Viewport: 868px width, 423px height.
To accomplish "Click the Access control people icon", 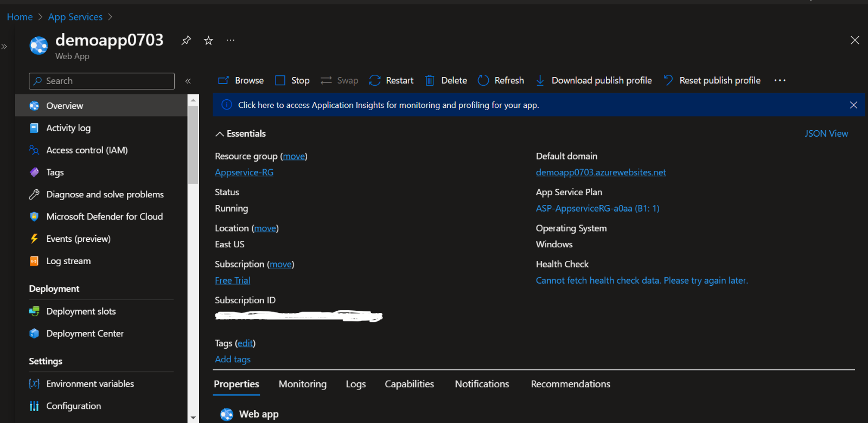I will click(34, 150).
